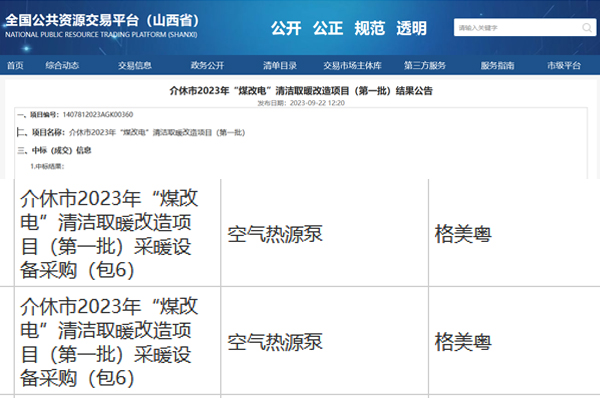Open the 首页 nav item
The image size is (600, 398).
pos(15,65)
